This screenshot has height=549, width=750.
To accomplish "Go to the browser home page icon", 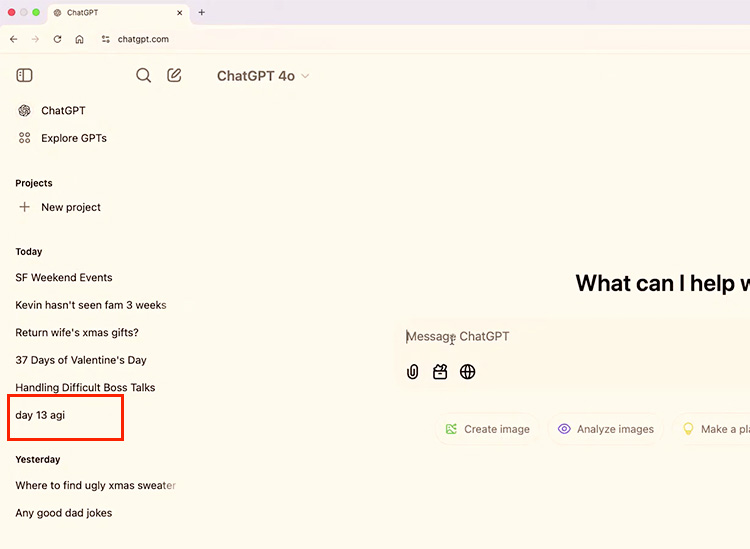I will pyautogui.click(x=79, y=39).
